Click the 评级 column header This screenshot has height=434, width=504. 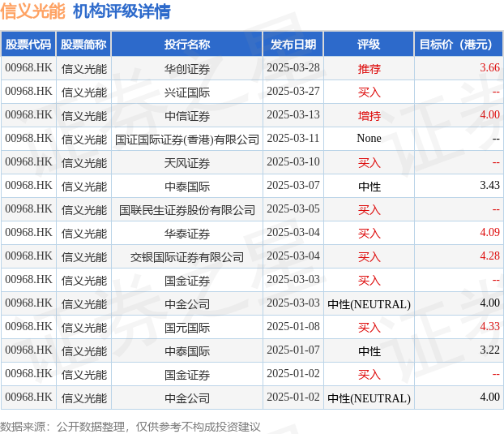[369, 44]
